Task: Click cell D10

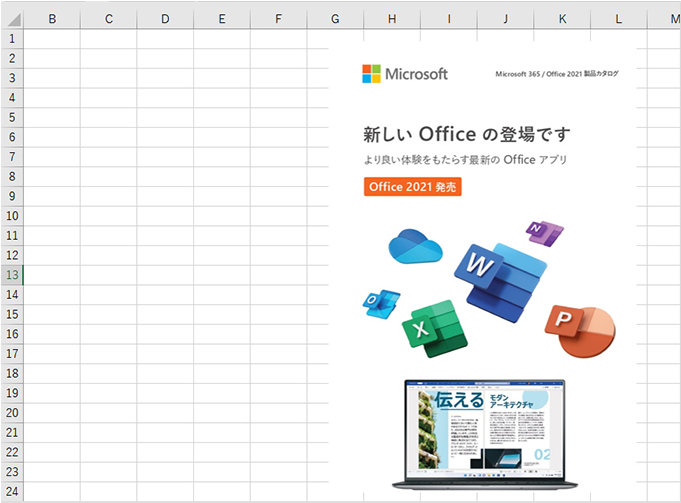Action: tap(165, 216)
